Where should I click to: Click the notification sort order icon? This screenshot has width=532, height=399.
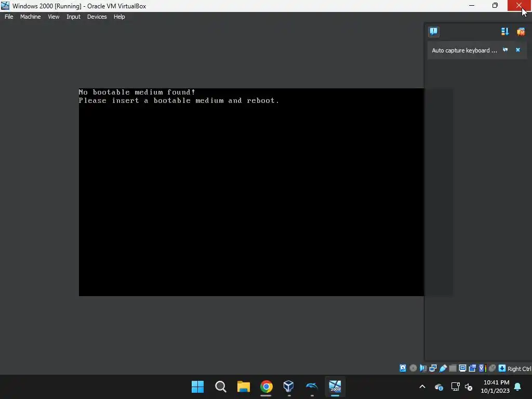[x=505, y=32]
